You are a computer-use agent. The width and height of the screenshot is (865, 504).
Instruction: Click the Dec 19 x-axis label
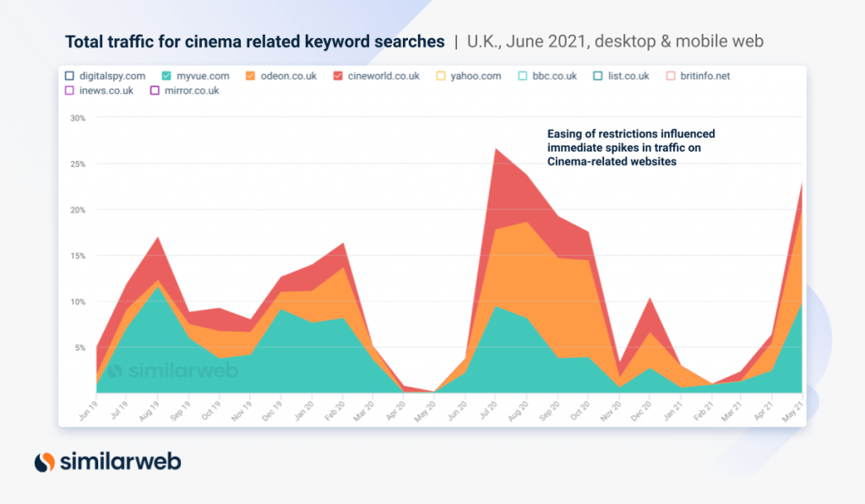pyautogui.click(x=273, y=411)
